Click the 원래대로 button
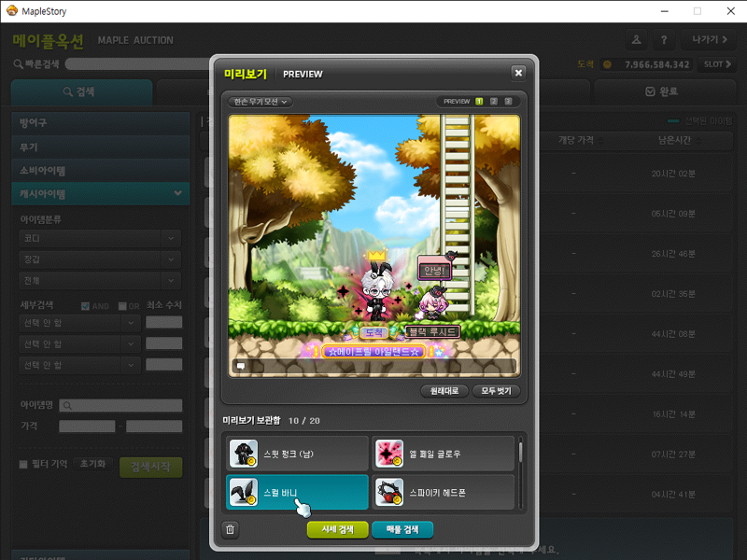 click(444, 391)
